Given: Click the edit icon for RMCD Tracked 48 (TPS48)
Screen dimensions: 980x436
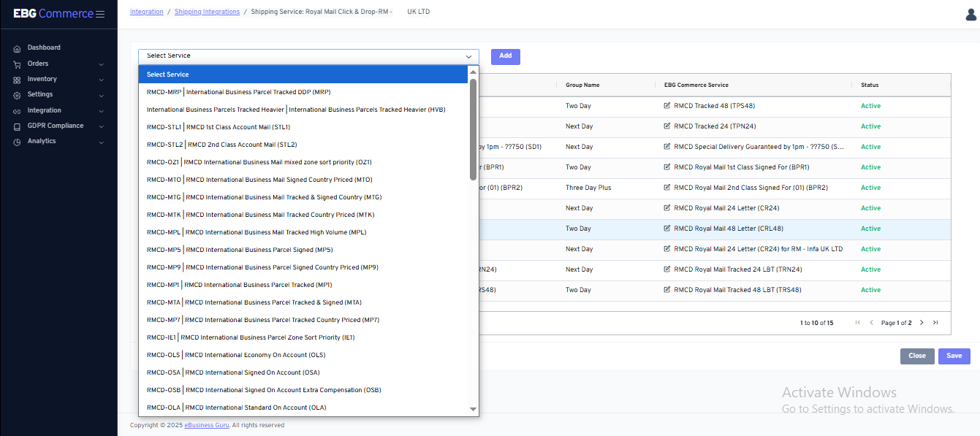Looking at the screenshot, I should point(666,106).
